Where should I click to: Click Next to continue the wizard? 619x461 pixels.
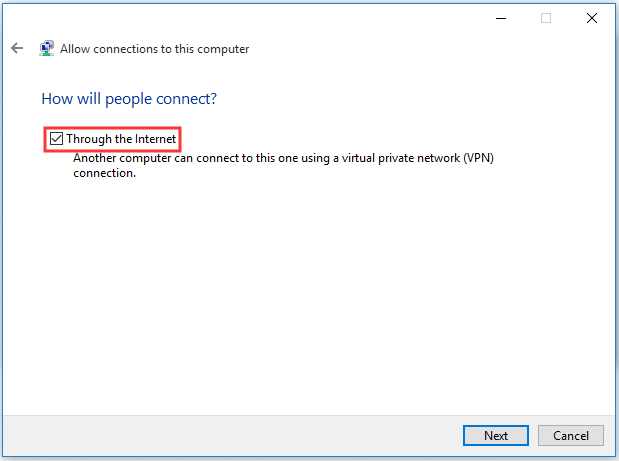tap(496, 435)
